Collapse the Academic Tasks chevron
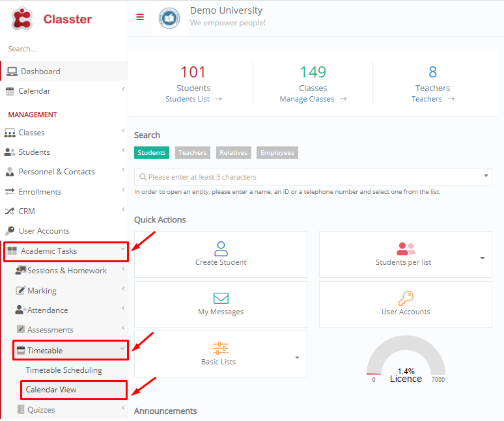 point(123,249)
